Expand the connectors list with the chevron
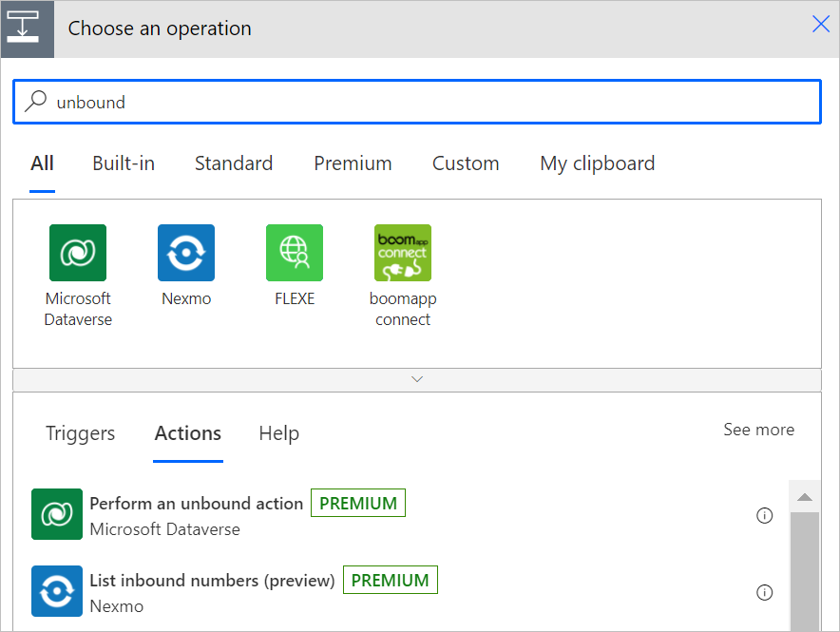840x632 pixels. pyautogui.click(x=417, y=379)
